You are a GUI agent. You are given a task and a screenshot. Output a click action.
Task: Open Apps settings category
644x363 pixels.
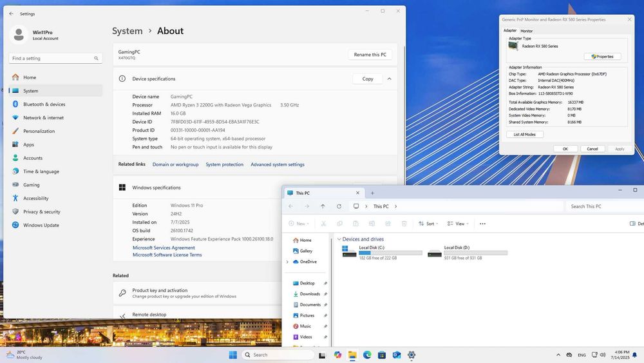(55, 144)
